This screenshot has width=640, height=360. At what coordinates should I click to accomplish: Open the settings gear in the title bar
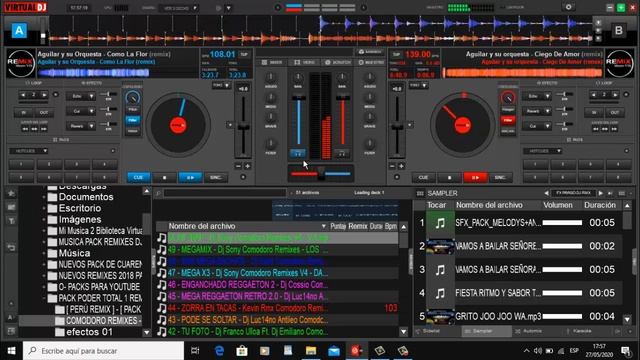click(x=568, y=7)
